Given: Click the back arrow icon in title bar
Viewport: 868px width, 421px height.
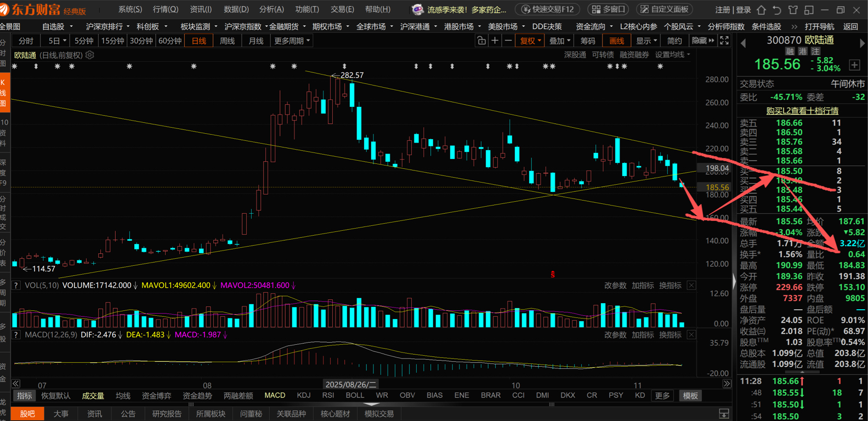Looking at the screenshot, I should pyautogui.click(x=777, y=10).
